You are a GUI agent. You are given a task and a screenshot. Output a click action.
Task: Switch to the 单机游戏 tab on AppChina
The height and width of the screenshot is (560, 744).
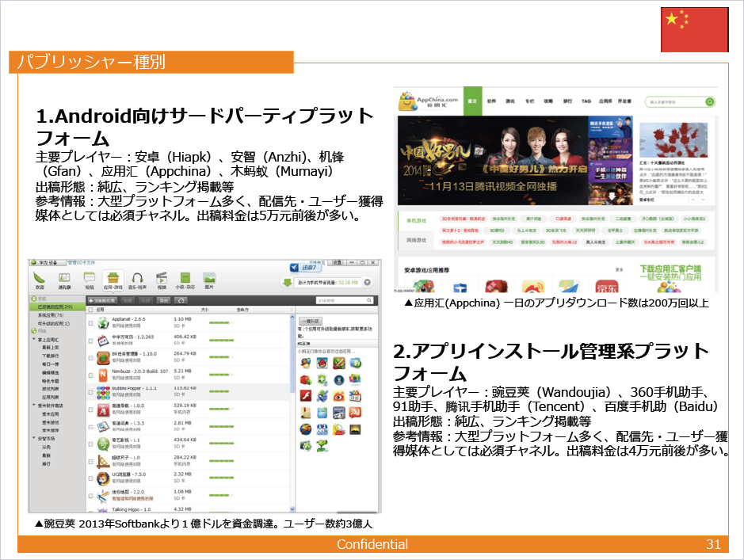click(416, 220)
